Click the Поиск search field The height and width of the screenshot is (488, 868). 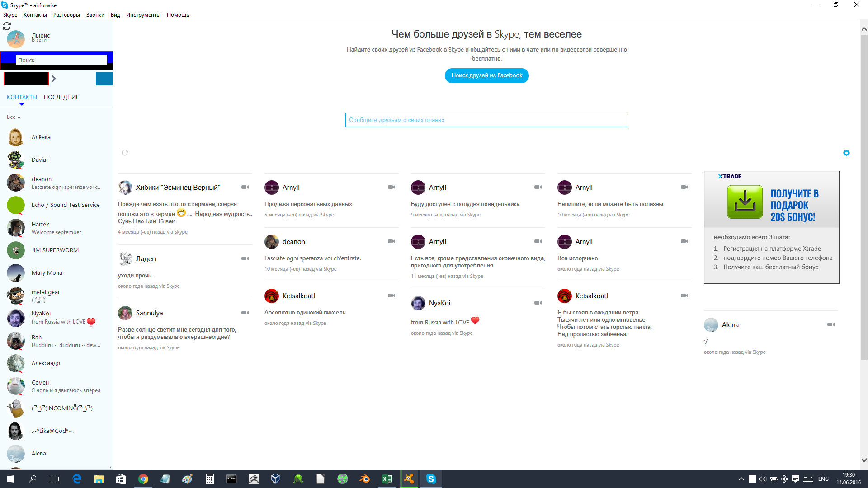(61, 60)
